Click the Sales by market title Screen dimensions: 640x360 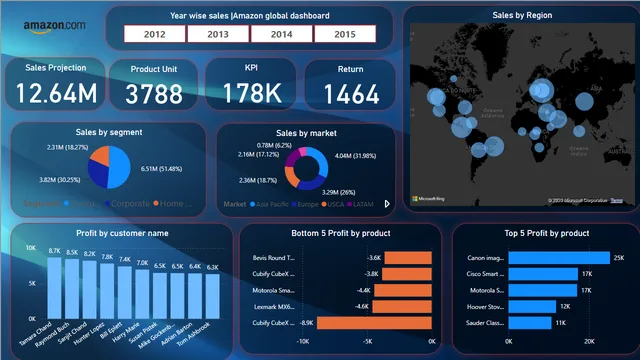point(307,133)
